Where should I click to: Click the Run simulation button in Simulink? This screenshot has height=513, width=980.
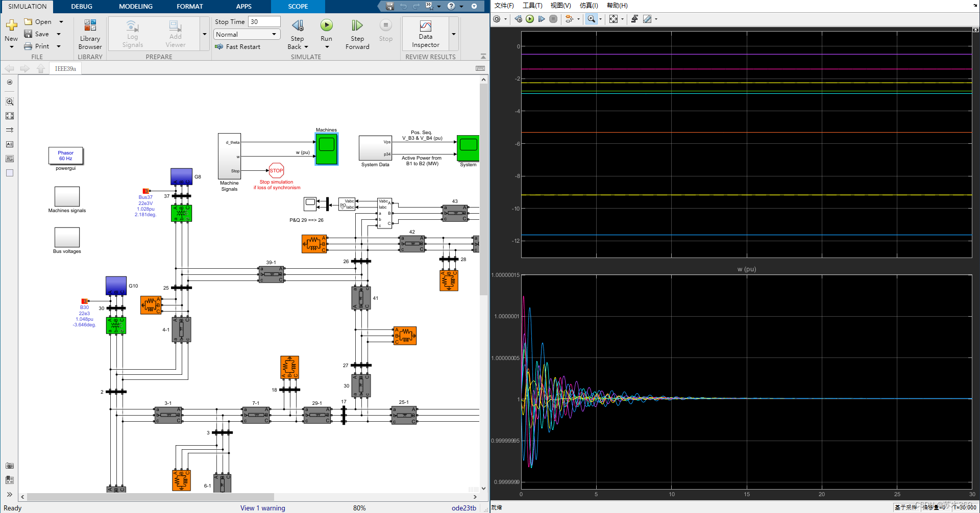pos(326,25)
